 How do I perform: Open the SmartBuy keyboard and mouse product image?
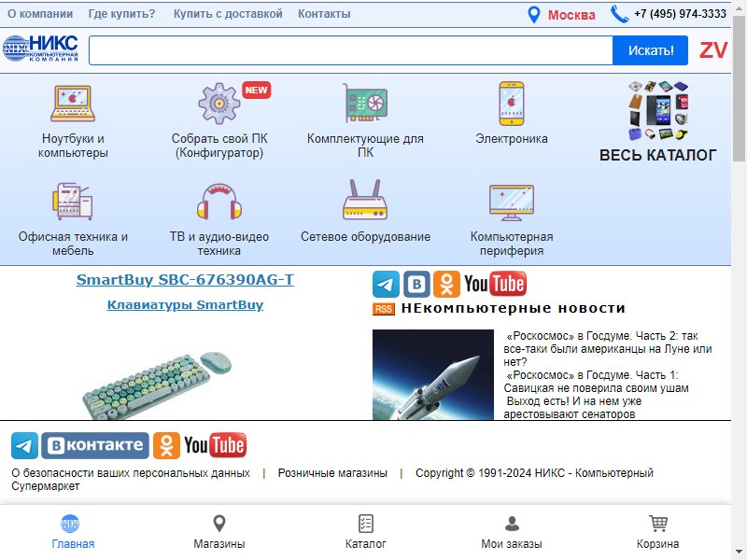[x=157, y=385]
